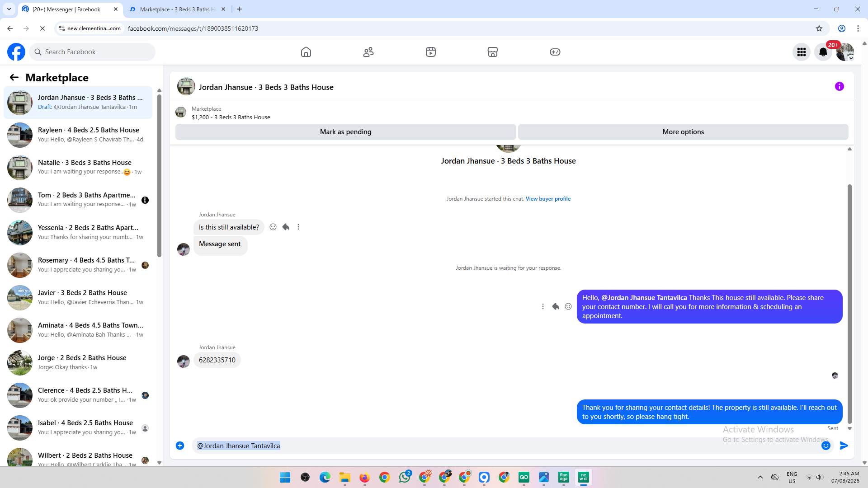Open the notifications bell
Image resolution: width=868 pixels, height=488 pixels.
823,52
